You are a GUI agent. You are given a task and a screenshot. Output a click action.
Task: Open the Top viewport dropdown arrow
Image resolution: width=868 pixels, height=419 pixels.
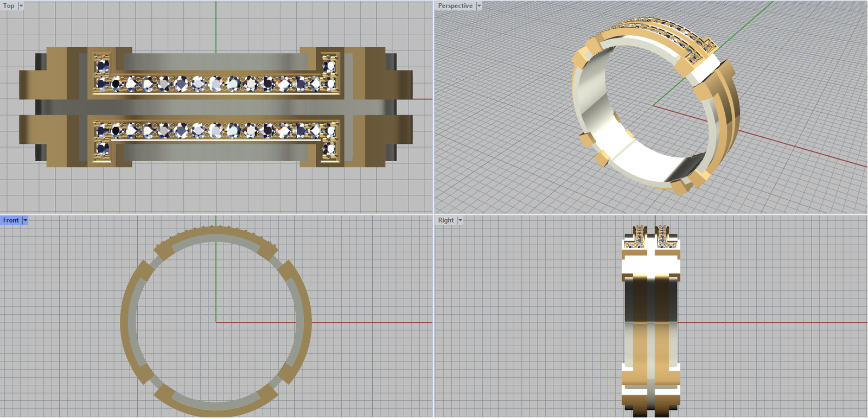[21, 6]
